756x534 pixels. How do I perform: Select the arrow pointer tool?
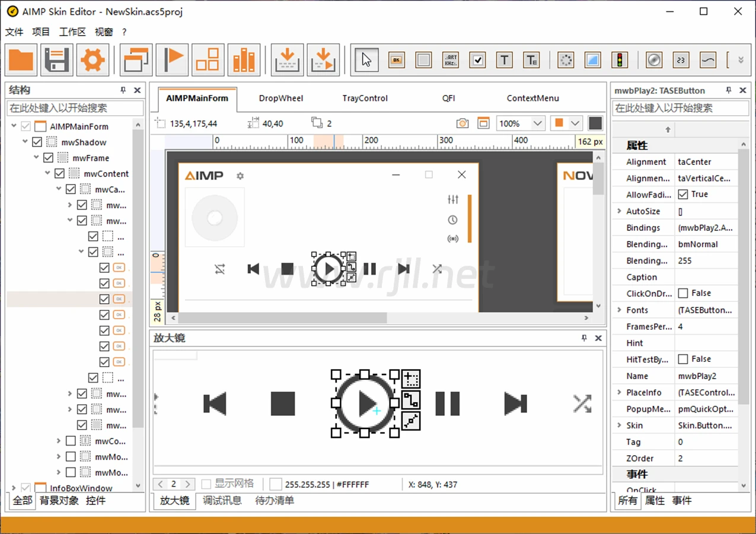coord(366,60)
